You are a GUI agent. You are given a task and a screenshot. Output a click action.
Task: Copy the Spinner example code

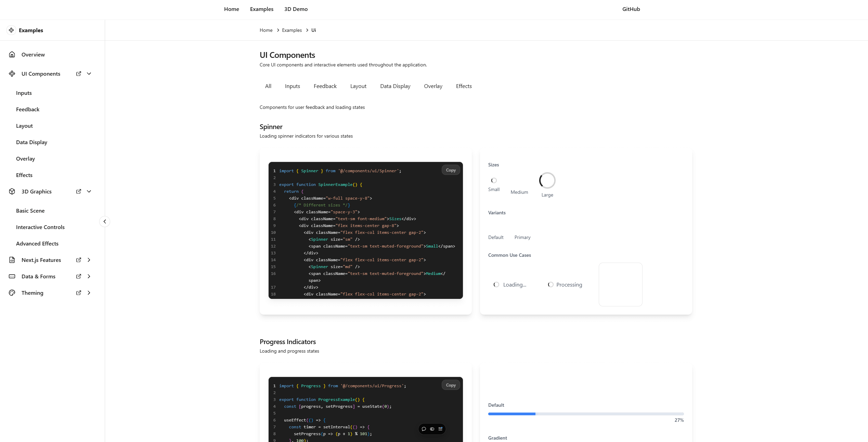(450, 170)
